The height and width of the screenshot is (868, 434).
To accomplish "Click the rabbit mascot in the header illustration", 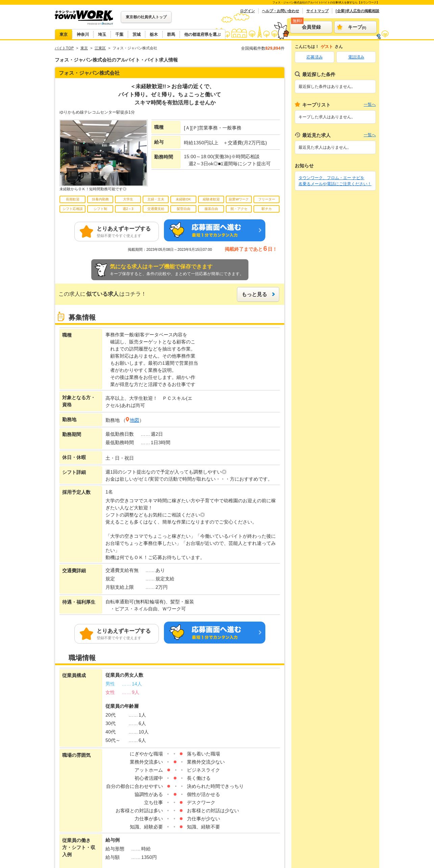I will [281, 30].
